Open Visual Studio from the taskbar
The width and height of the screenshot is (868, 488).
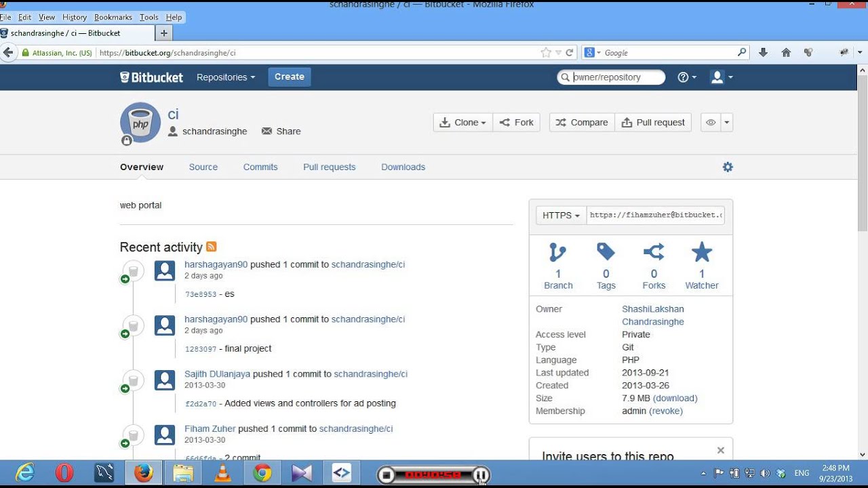pyautogui.click(x=302, y=473)
